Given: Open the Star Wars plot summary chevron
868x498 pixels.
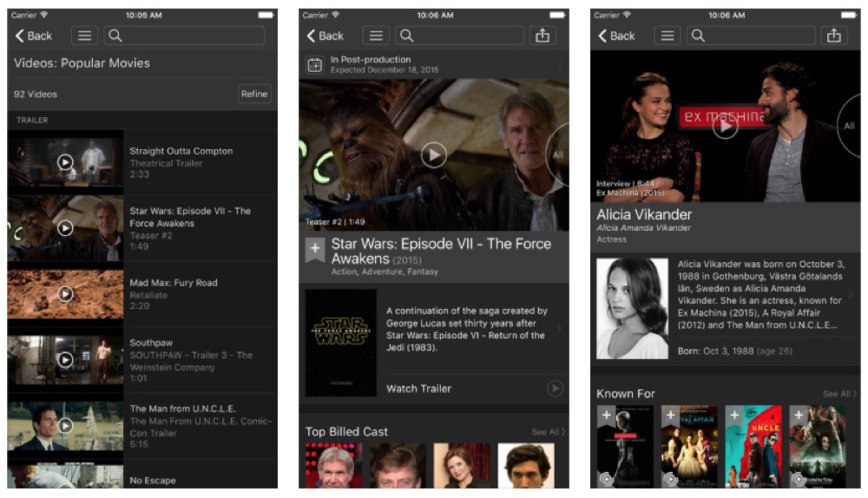Looking at the screenshot, I should pyautogui.click(x=559, y=329).
